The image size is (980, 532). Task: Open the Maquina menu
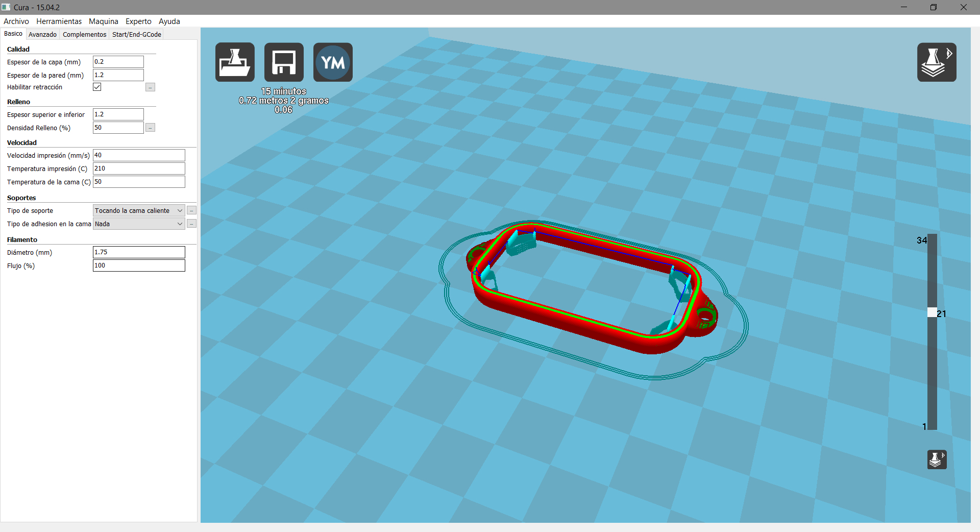104,21
